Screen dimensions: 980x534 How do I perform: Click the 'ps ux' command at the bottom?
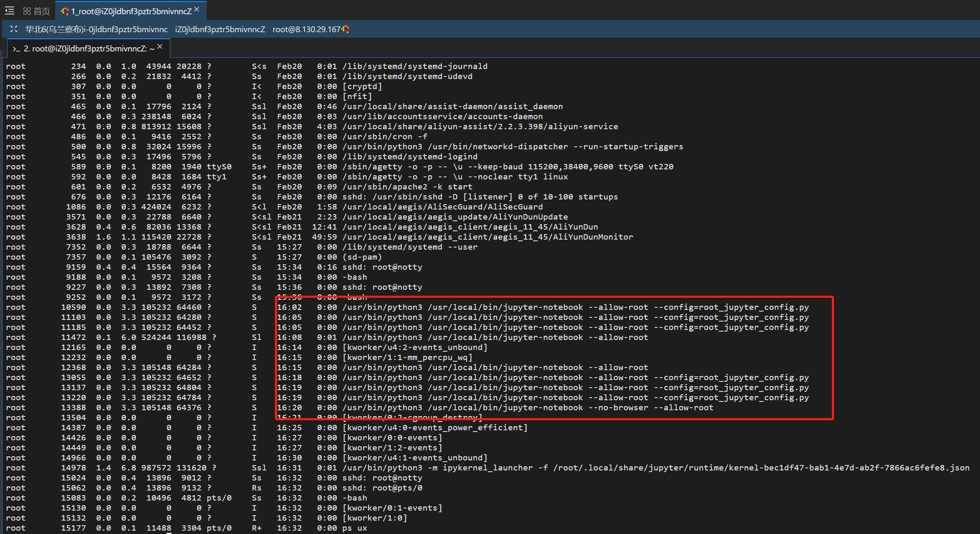pyautogui.click(x=355, y=528)
